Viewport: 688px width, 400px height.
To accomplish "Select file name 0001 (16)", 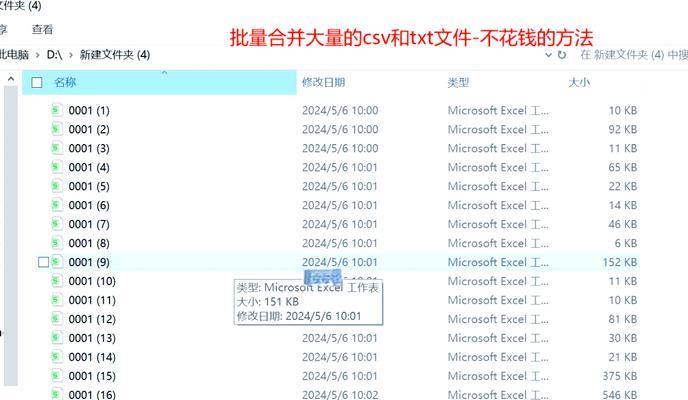I will click(x=92, y=394).
